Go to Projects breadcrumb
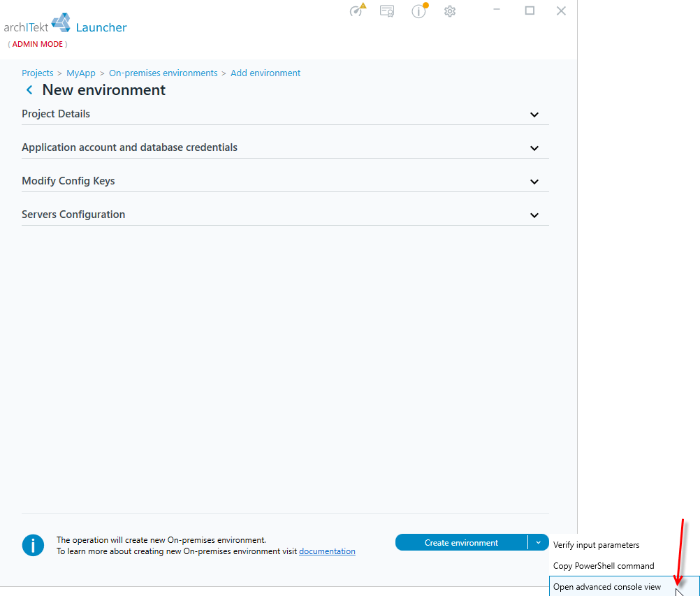 pos(38,73)
